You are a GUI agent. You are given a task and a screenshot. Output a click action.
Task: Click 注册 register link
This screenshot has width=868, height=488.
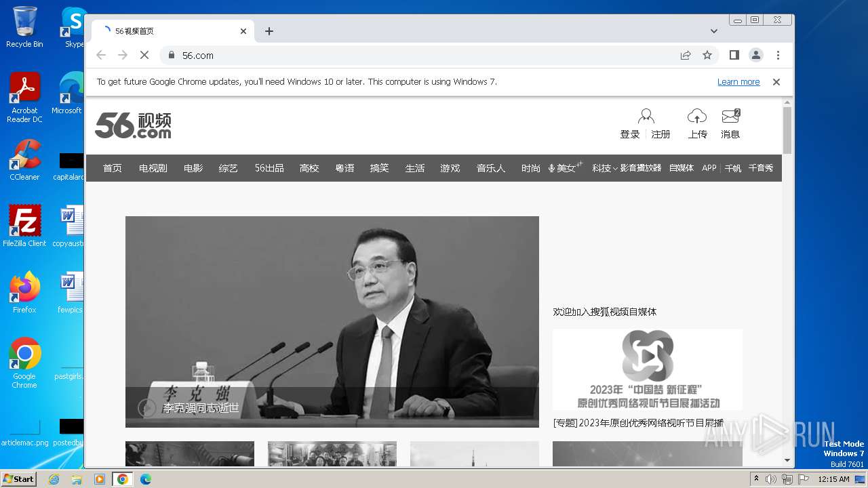(x=660, y=134)
